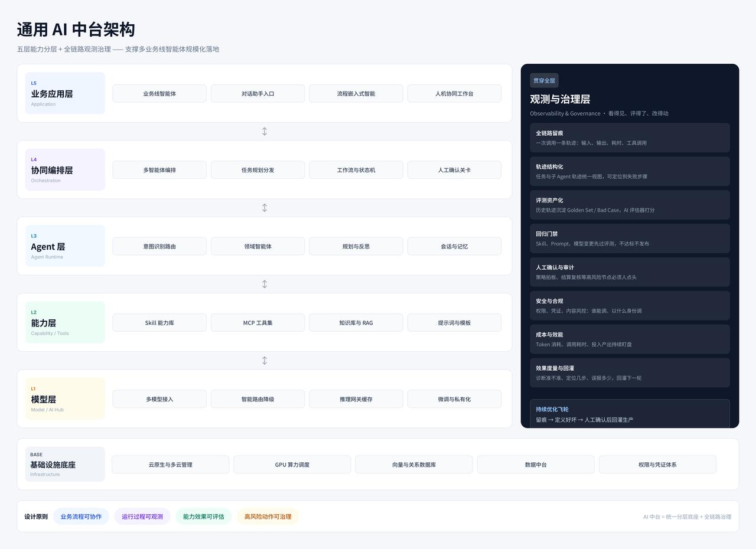
Task: Click the 工作流与状态机 chip
Action: point(356,170)
